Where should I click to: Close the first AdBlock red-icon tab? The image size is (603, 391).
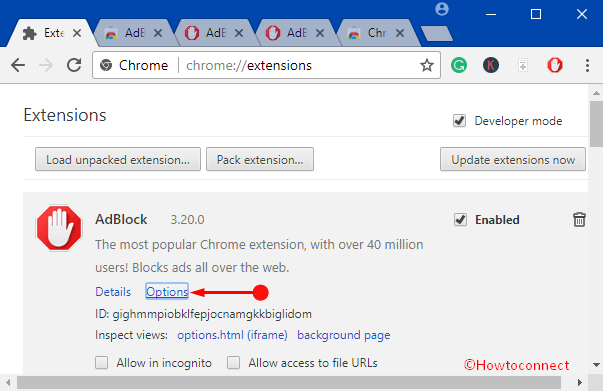pyautogui.click(x=239, y=33)
